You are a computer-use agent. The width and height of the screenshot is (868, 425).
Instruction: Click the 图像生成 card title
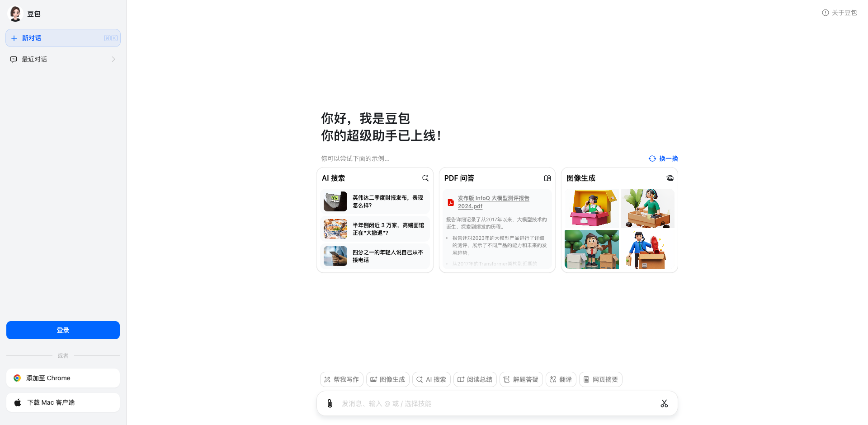click(x=581, y=178)
